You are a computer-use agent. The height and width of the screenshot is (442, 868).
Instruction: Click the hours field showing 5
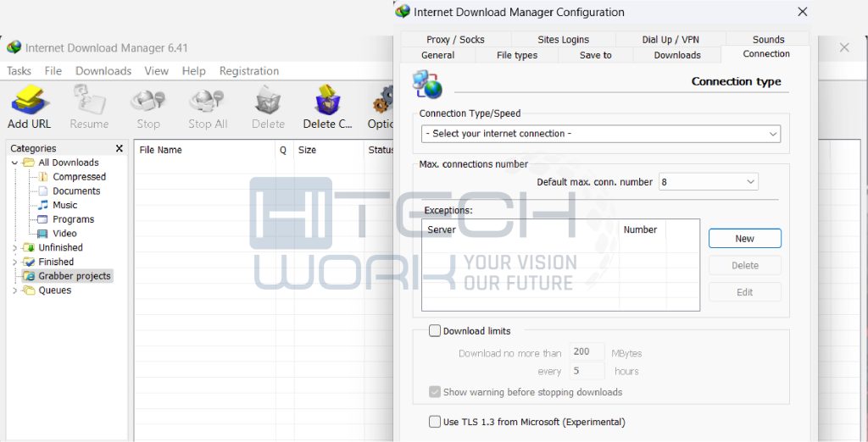(x=587, y=371)
